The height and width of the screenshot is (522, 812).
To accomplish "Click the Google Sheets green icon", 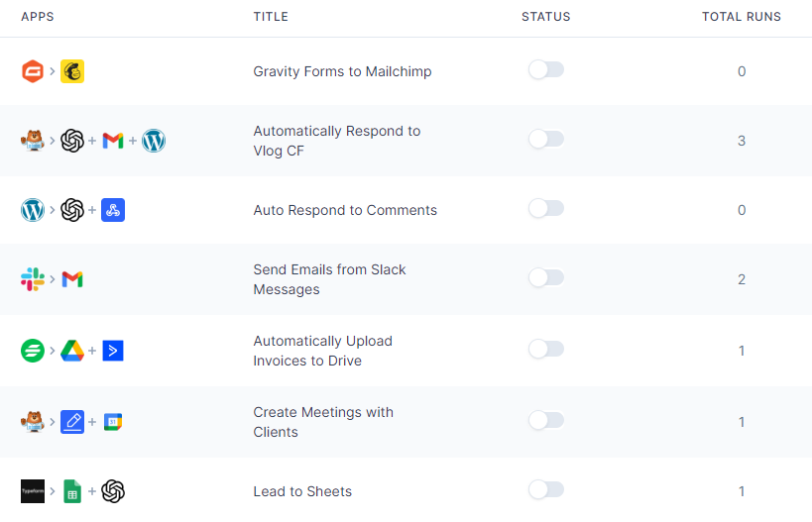I will pos(72,491).
